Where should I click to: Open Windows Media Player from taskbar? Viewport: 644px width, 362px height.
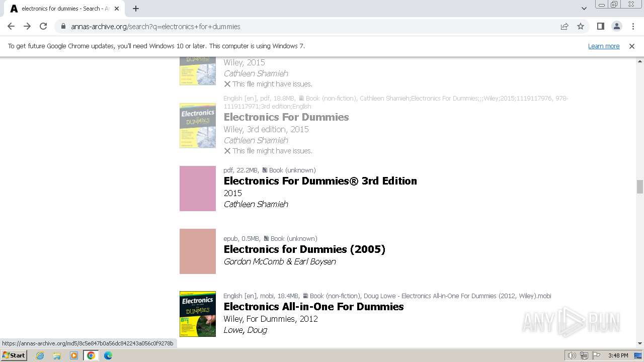click(x=74, y=355)
